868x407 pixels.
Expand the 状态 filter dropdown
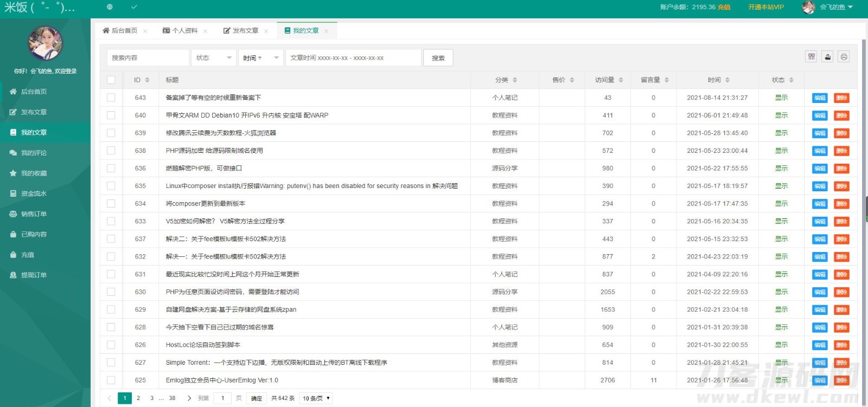(x=214, y=58)
